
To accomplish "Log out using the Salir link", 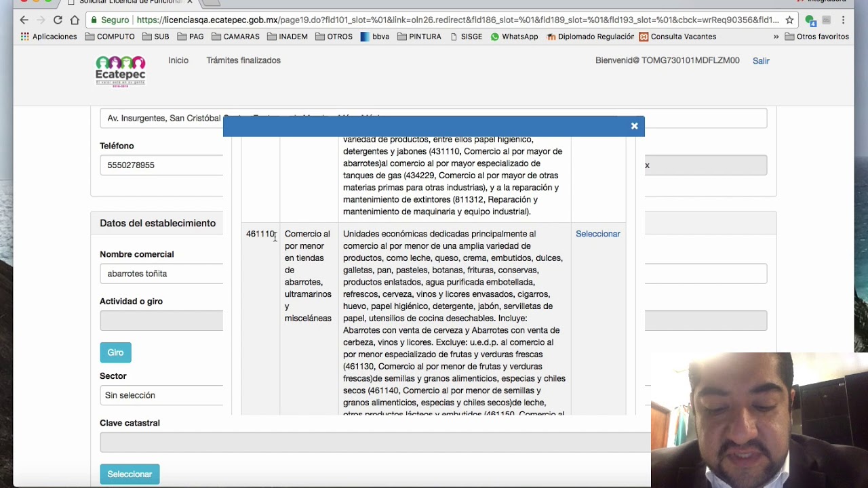I will [x=761, y=61].
